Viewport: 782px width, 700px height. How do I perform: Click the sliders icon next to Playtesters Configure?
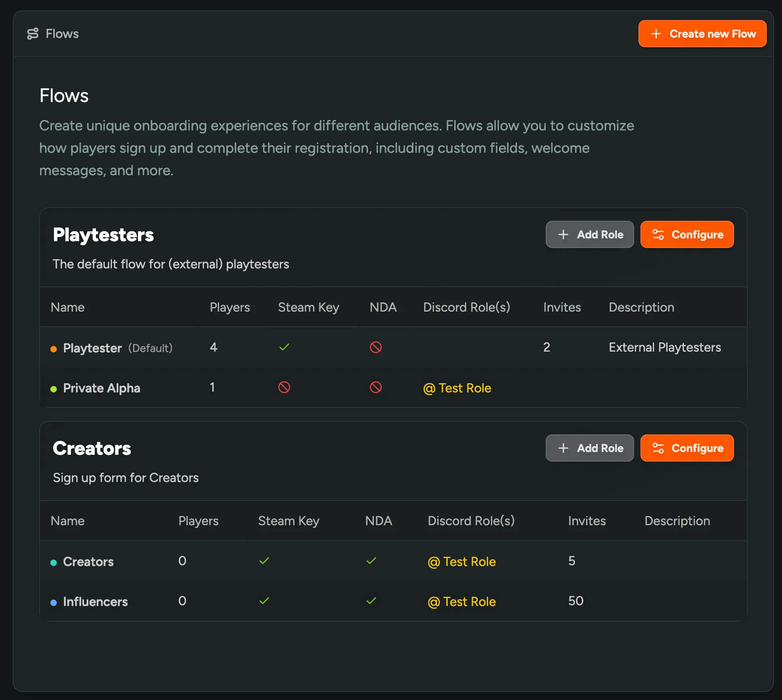[x=658, y=234]
